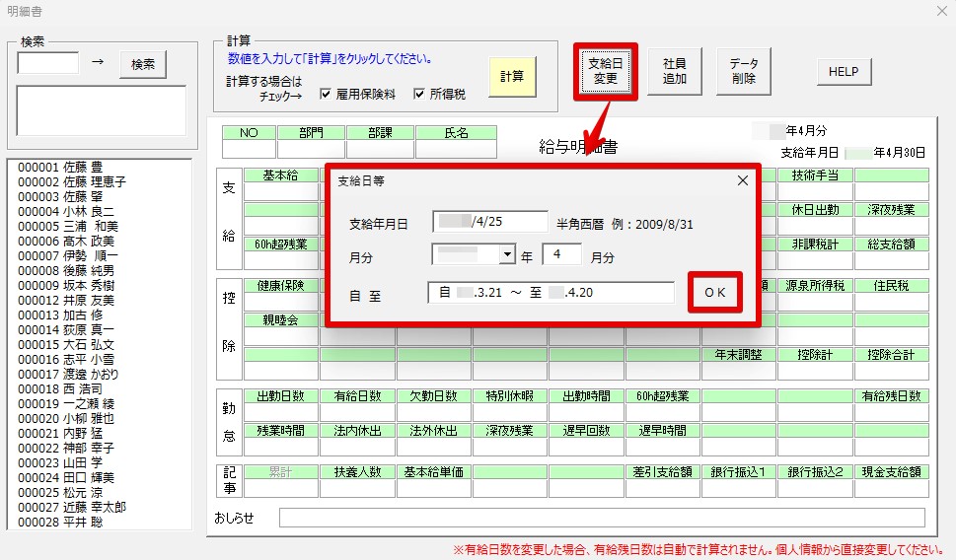Click the 支給年月日 date input field

coord(489,223)
